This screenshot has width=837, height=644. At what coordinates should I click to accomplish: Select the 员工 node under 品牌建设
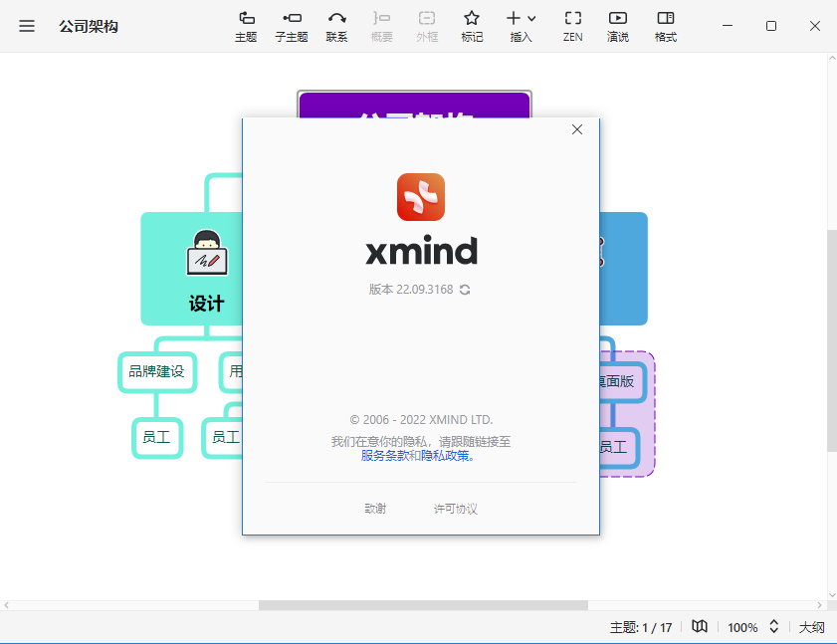pos(157,437)
